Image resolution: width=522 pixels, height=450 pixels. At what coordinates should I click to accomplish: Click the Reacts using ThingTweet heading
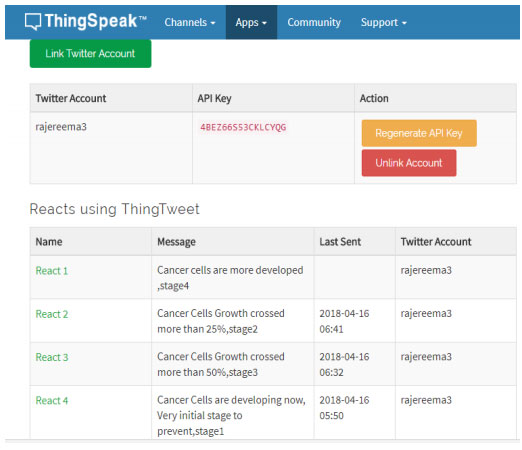click(114, 209)
